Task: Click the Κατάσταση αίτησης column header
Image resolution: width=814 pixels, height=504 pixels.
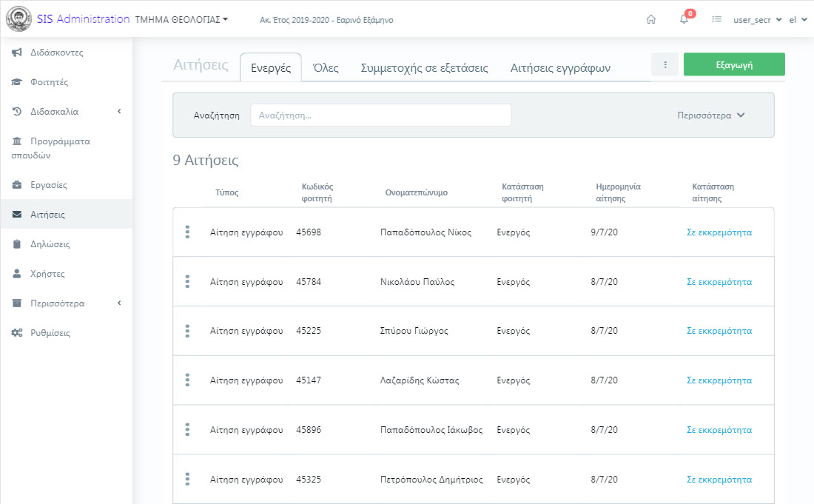Action: [x=713, y=192]
